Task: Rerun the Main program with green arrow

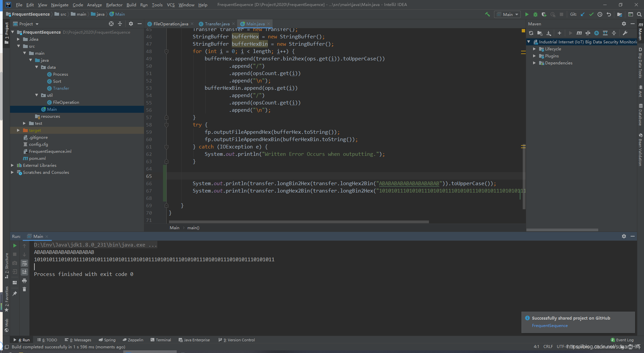Action: [14, 246]
